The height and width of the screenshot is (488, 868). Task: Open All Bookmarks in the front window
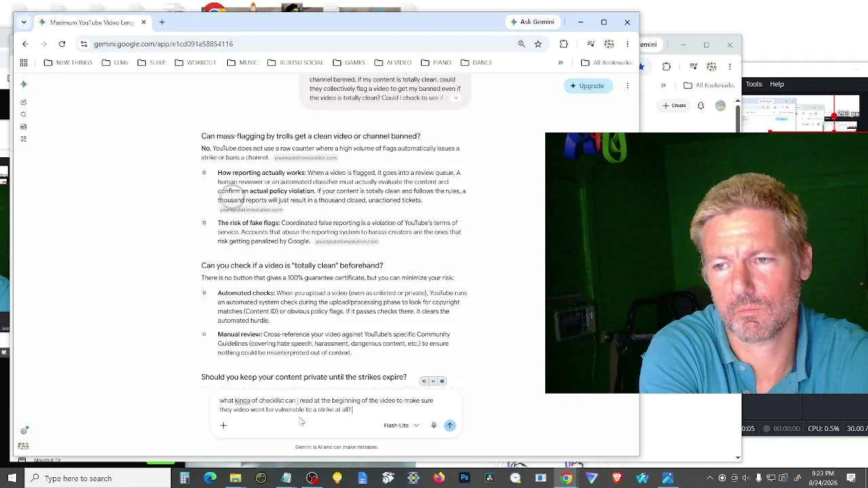tap(606, 62)
